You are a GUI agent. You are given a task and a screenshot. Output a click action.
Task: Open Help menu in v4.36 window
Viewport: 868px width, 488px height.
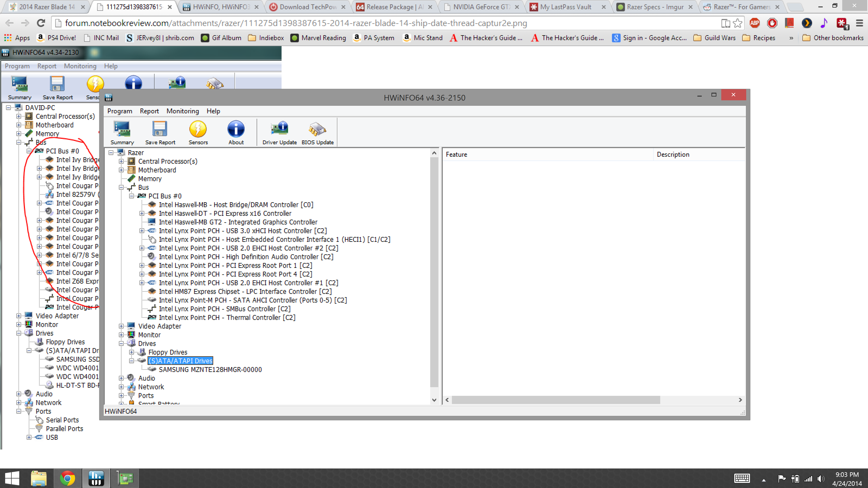(x=213, y=111)
